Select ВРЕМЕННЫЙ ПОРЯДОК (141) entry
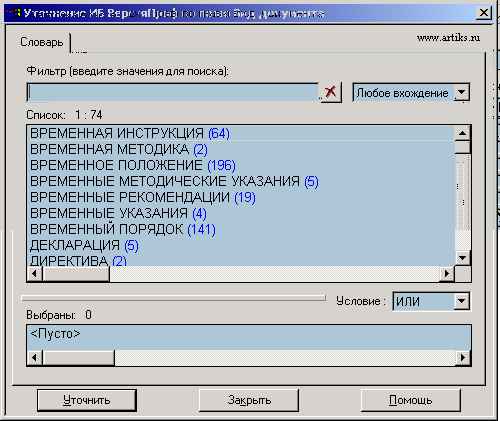Viewport: 500px width, 421px height. 123,229
